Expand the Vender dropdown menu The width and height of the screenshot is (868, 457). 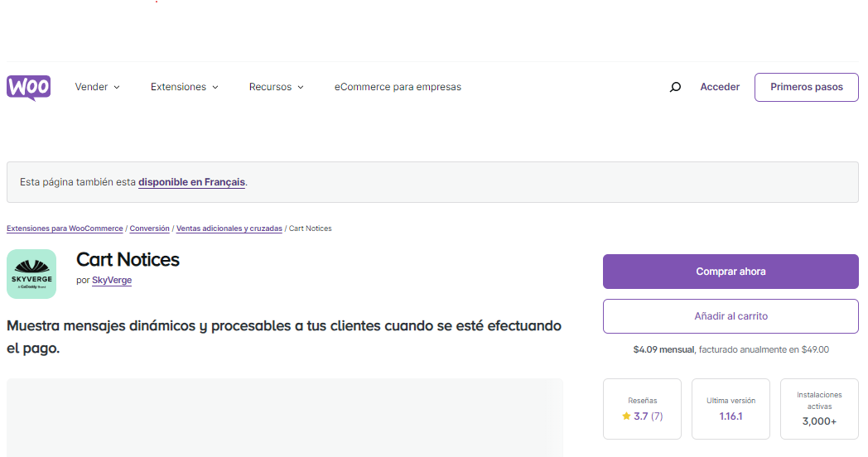(97, 87)
